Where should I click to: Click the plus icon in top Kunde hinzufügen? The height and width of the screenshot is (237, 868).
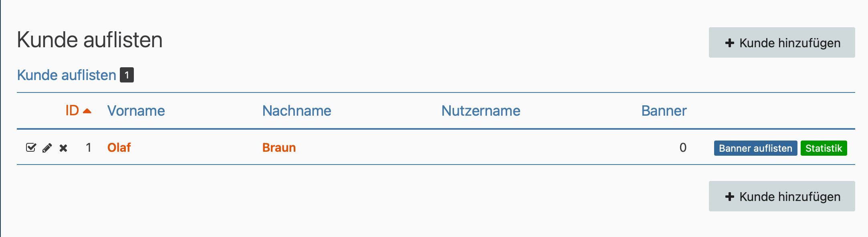click(x=730, y=43)
